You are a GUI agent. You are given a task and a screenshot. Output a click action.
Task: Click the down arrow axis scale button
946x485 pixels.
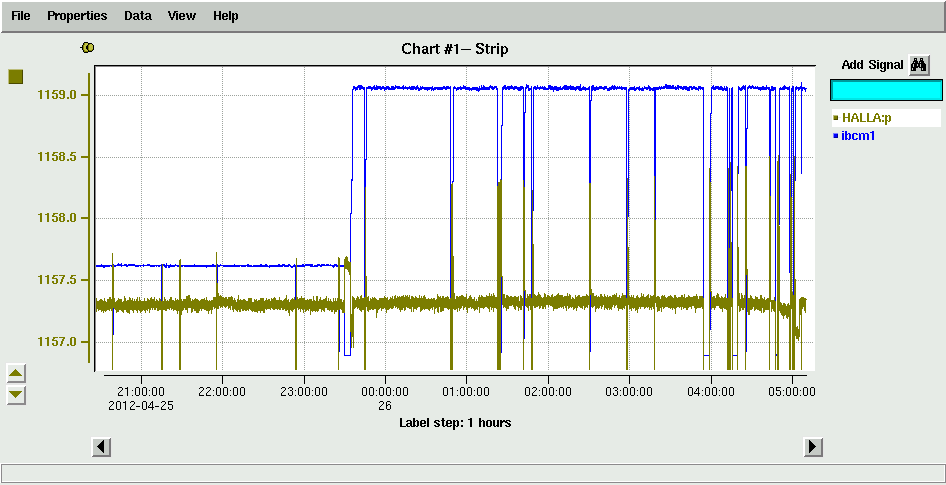16,396
